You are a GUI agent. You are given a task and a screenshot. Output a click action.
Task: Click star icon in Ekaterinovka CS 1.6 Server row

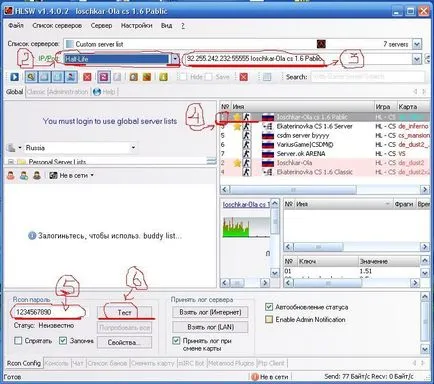pos(237,126)
